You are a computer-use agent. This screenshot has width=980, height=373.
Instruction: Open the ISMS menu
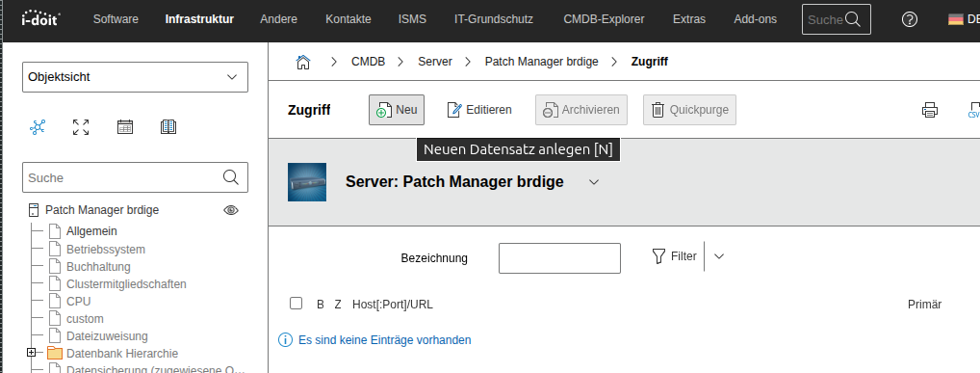coord(412,19)
